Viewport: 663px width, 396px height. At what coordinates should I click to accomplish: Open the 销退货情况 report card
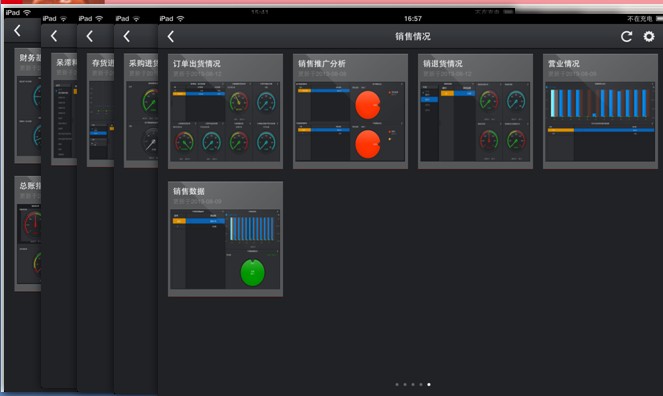click(x=475, y=111)
